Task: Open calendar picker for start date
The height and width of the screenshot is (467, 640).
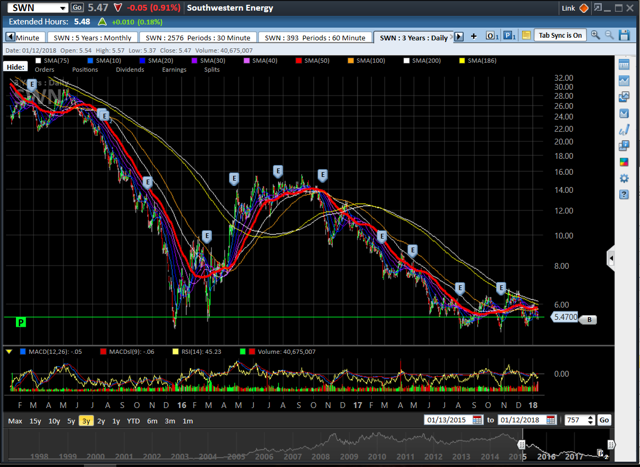Action: [477, 420]
